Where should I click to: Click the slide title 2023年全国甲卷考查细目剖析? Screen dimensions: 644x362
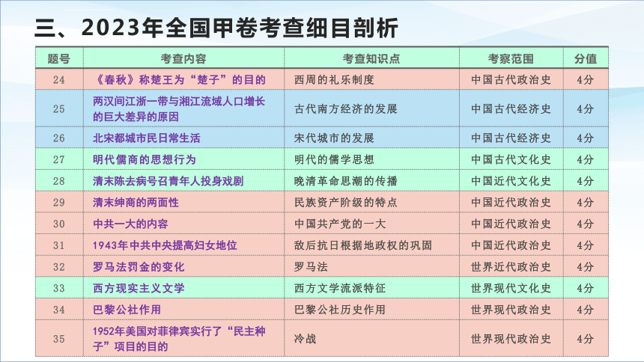tap(240, 28)
